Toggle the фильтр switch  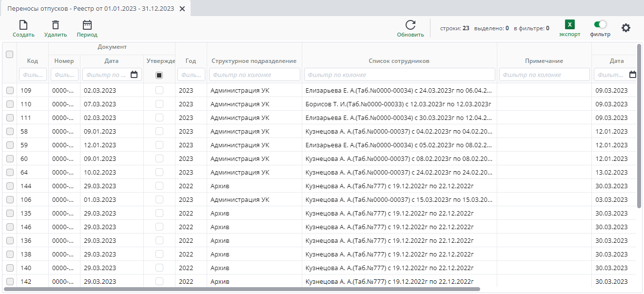pyautogui.click(x=600, y=24)
